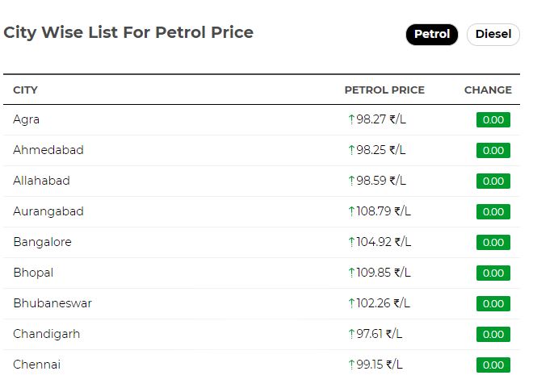Switch to the Diesel price toggle

493,34
